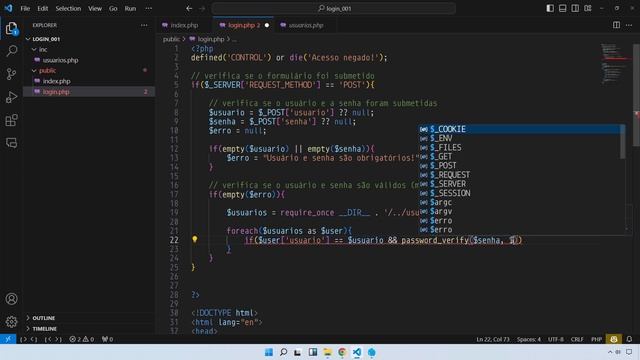Open the Copilot status icon
The height and width of the screenshot is (360, 640).
tap(614, 339)
